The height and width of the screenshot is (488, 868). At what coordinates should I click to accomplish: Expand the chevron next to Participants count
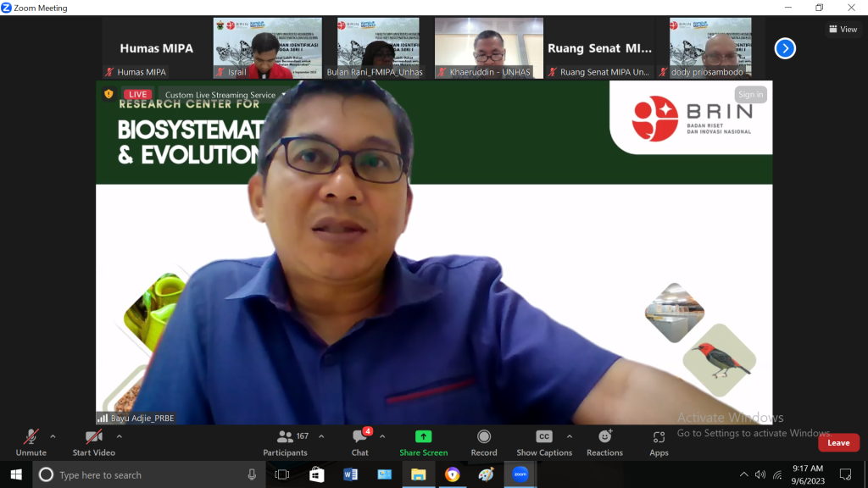321,437
